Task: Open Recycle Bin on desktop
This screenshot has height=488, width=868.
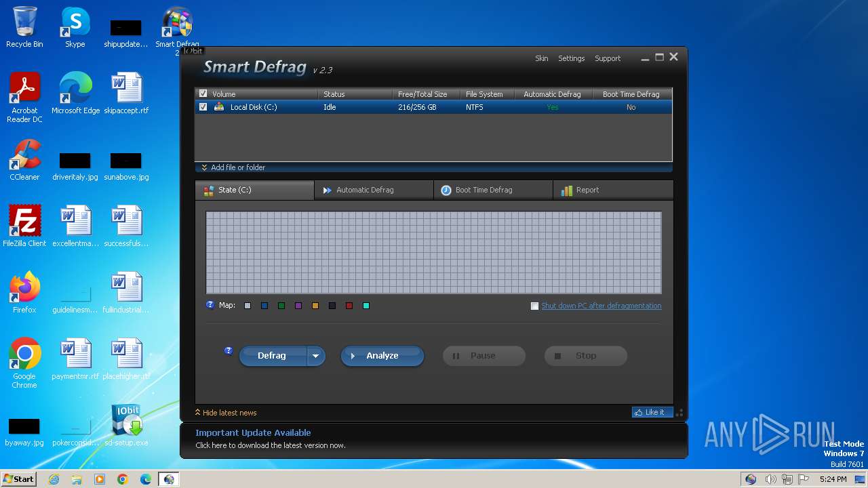Action: pyautogui.click(x=24, y=27)
